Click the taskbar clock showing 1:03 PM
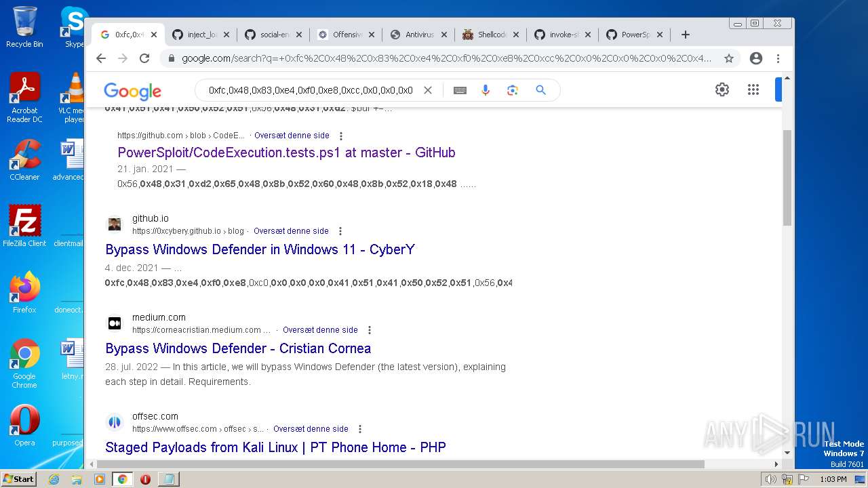Image resolution: width=868 pixels, height=488 pixels. [833, 479]
